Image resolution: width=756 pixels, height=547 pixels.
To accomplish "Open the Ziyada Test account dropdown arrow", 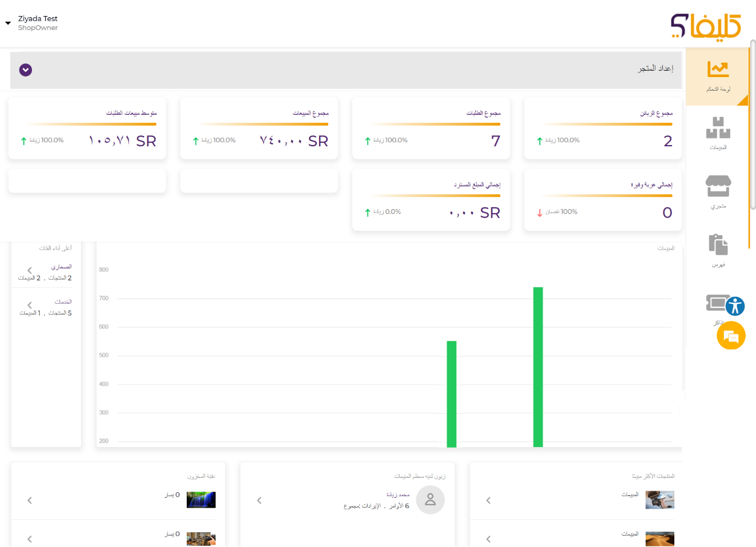I will click(8, 23).
